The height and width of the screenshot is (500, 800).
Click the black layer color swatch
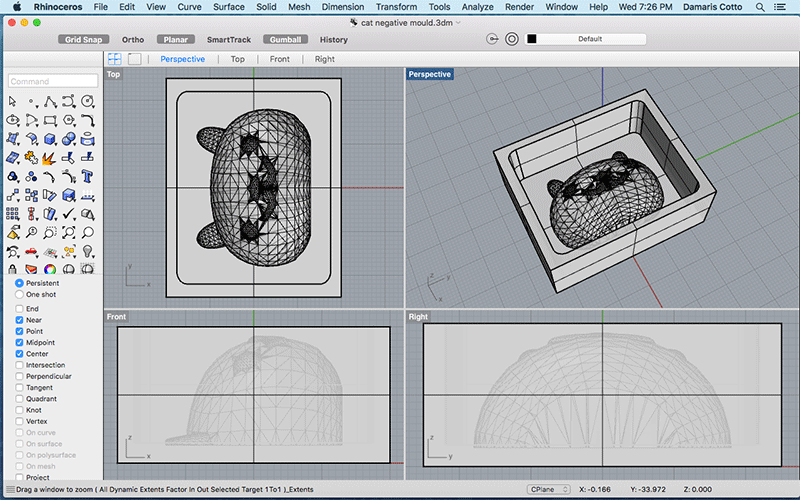click(532, 39)
